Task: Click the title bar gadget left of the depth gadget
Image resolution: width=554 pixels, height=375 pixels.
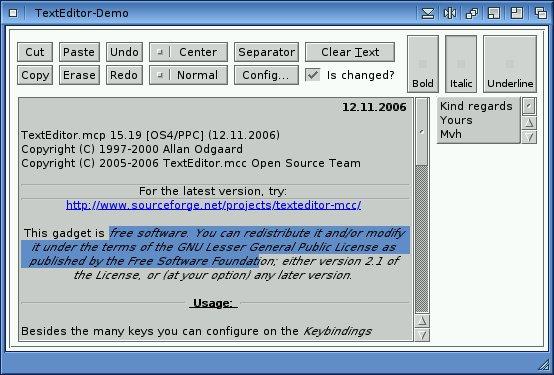Action: click(x=517, y=13)
